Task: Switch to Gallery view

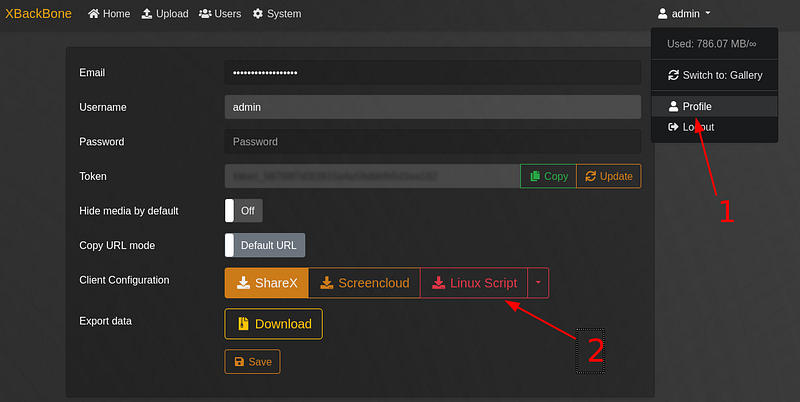Action: [x=714, y=75]
